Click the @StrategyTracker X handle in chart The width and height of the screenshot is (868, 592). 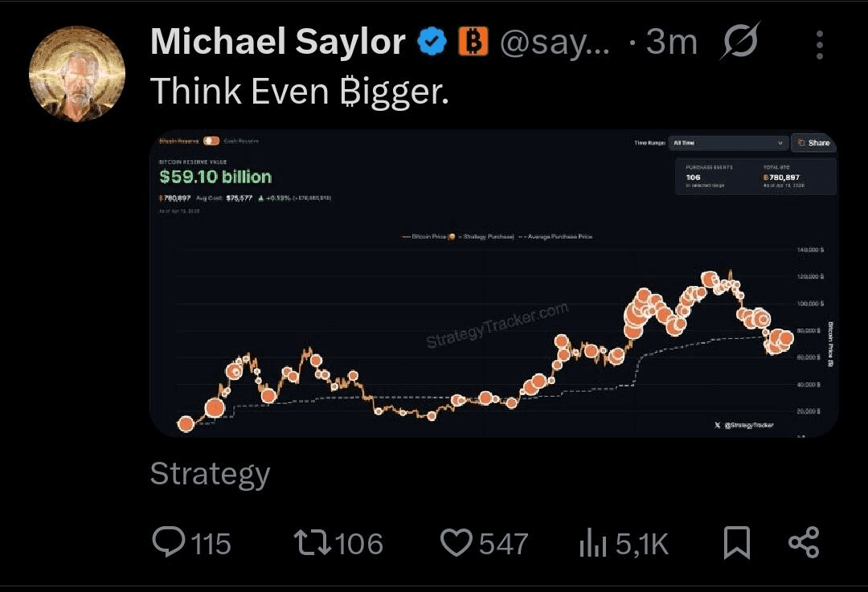[x=744, y=425]
